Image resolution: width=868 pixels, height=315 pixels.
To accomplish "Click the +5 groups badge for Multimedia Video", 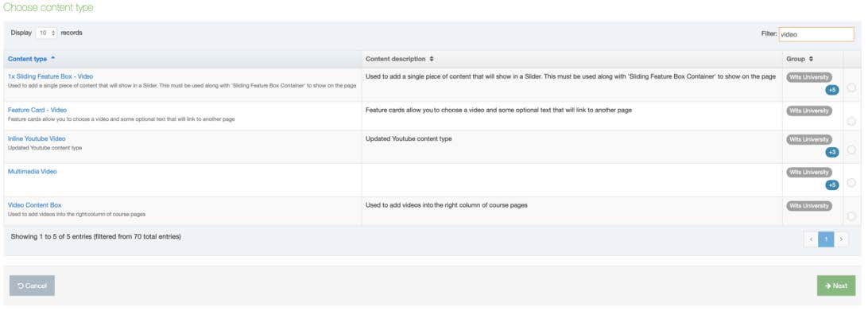I will click(832, 185).
